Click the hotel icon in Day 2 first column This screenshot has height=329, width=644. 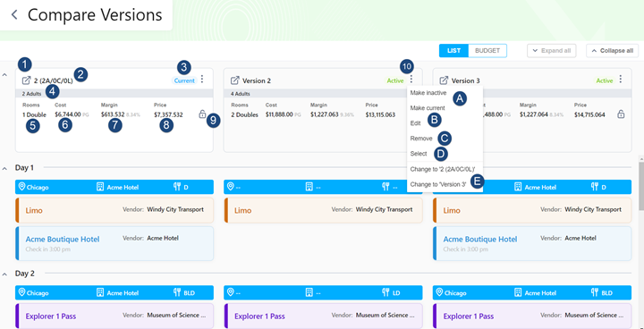tap(100, 292)
